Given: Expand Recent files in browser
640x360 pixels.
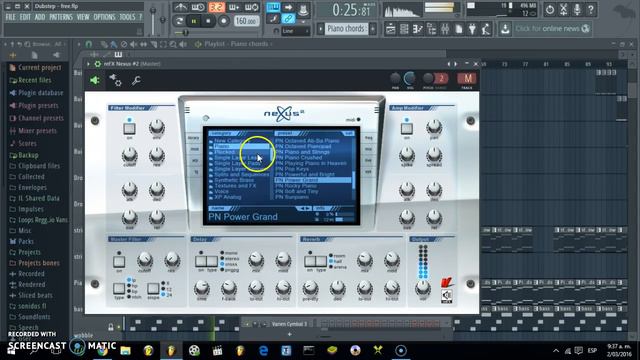Looking at the screenshot, I should click(x=31, y=80).
